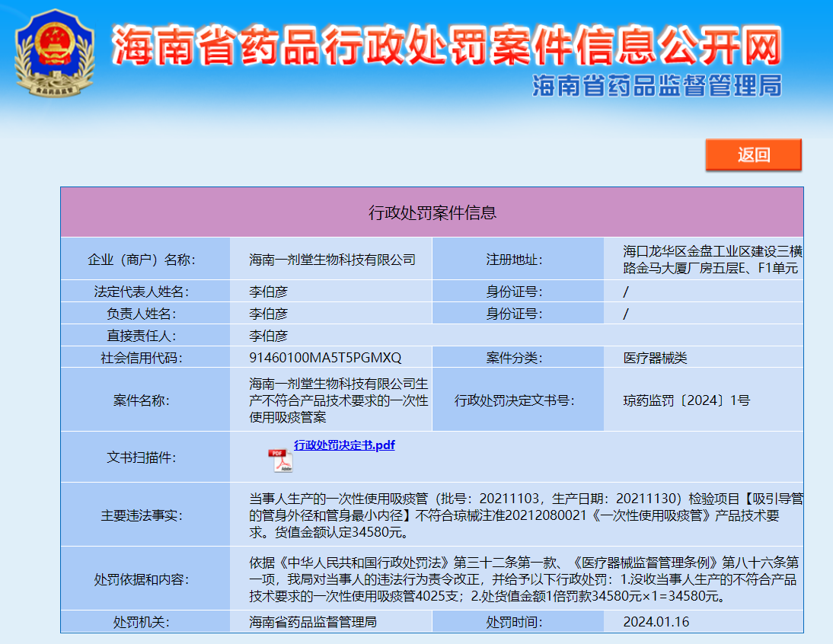Click the 处罚机关 label
The height and width of the screenshot is (644, 833).
(142, 622)
